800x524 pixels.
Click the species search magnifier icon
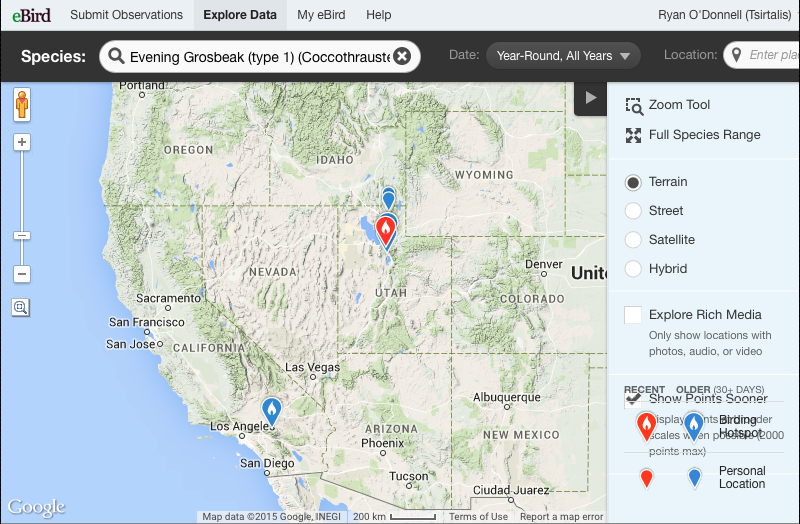pos(116,56)
